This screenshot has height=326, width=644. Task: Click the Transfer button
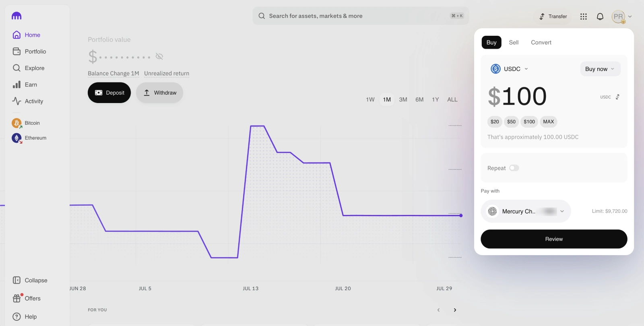coord(553,17)
